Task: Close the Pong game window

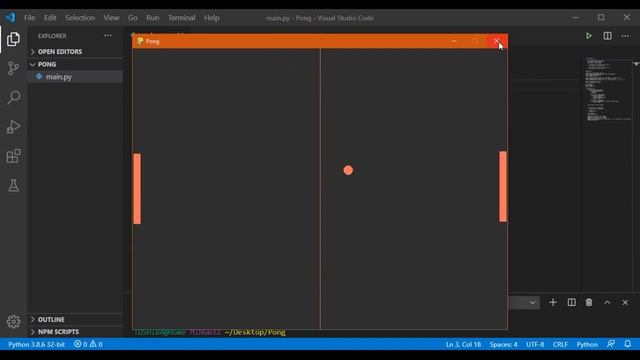Action: (497, 41)
